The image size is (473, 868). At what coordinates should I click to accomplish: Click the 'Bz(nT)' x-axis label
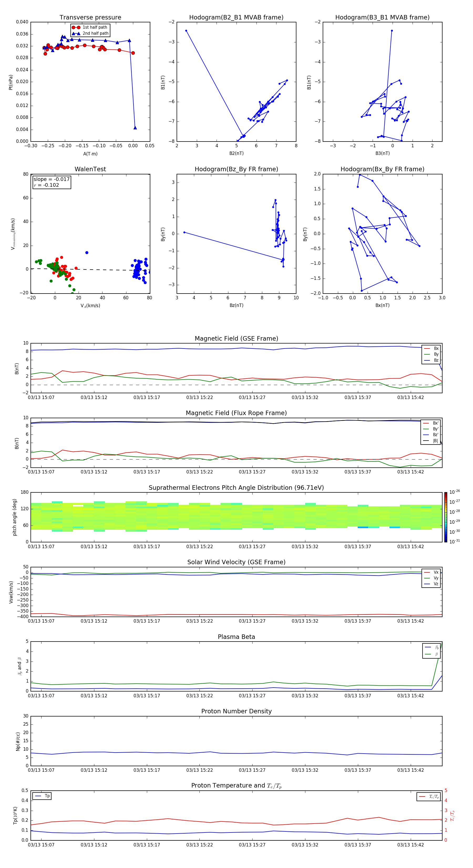pos(236,305)
